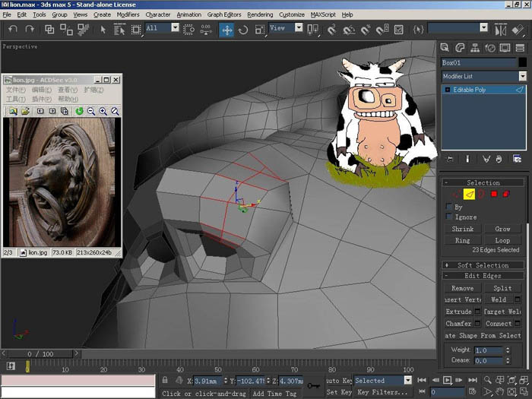The height and width of the screenshot is (399, 532).
Task: Open the Hierarchy command panel tab
Action: click(475, 48)
